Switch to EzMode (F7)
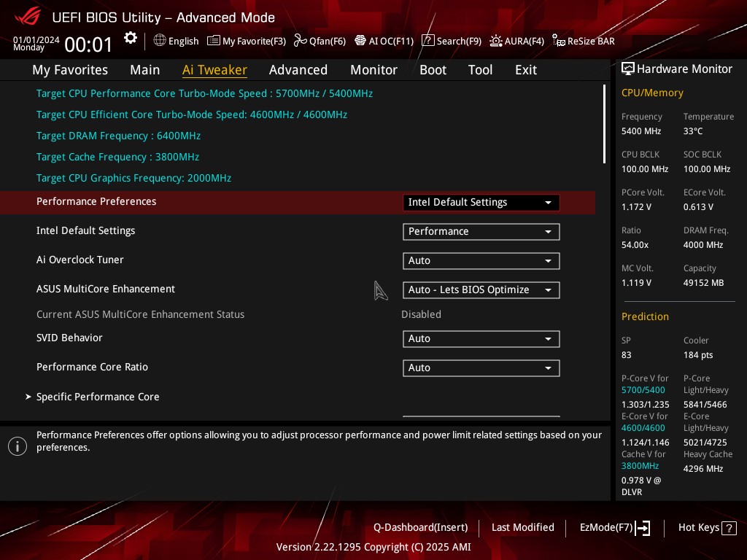747x560 pixels. (x=614, y=528)
